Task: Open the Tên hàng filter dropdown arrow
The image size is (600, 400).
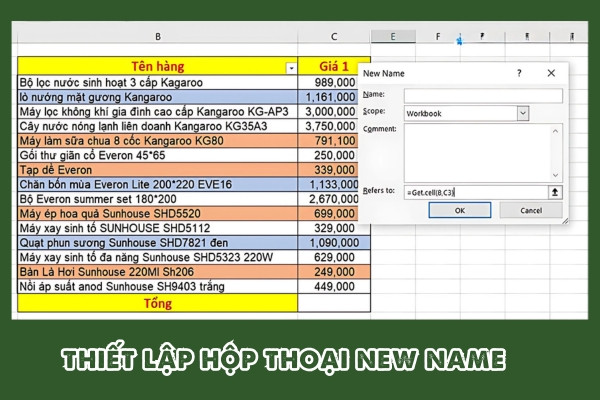Action: (x=291, y=68)
